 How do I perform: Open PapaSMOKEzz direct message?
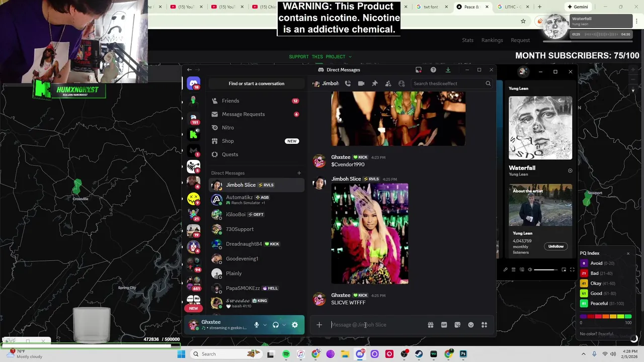point(257,288)
